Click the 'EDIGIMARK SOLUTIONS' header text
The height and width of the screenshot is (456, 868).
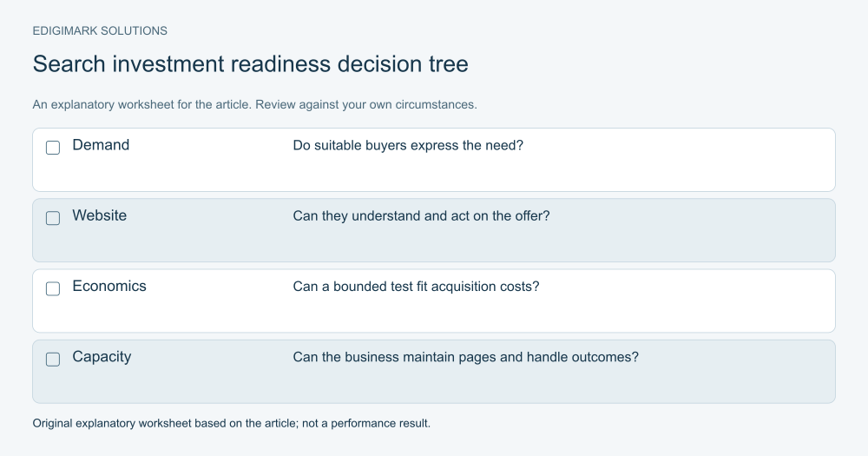click(x=100, y=31)
